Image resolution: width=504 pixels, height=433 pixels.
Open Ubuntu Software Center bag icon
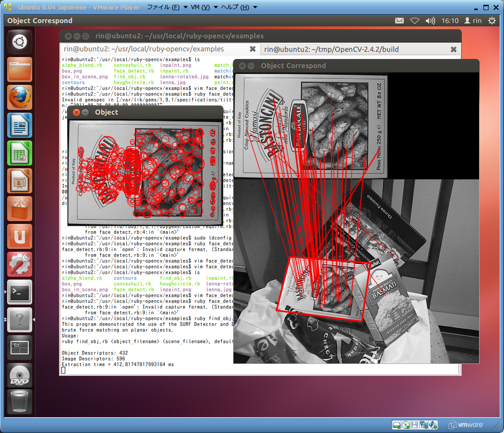[x=20, y=209]
